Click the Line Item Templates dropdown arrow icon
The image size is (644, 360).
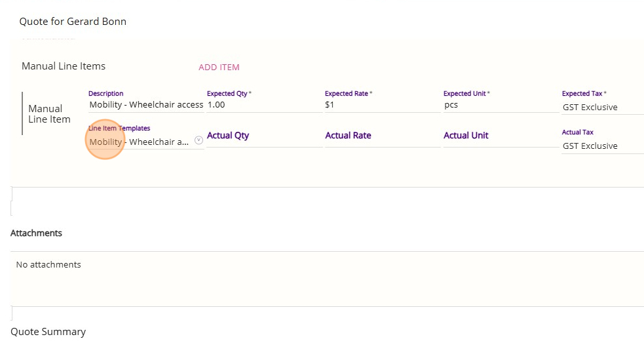coord(199,141)
